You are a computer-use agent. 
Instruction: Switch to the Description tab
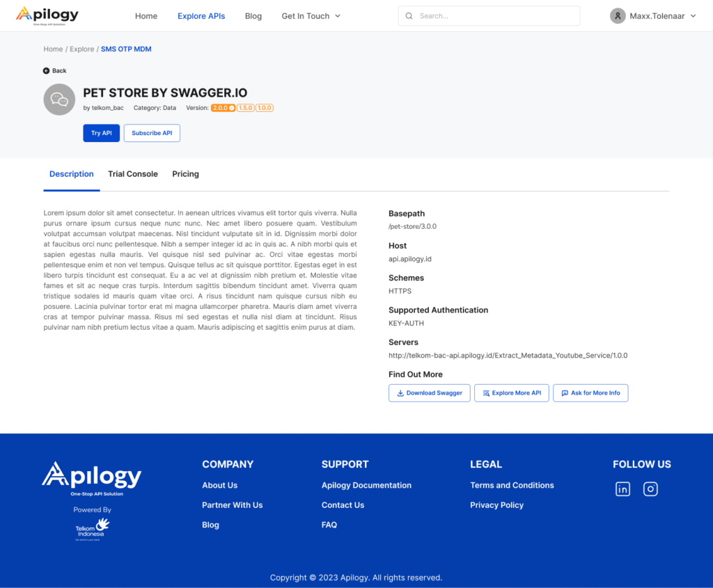(x=72, y=174)
